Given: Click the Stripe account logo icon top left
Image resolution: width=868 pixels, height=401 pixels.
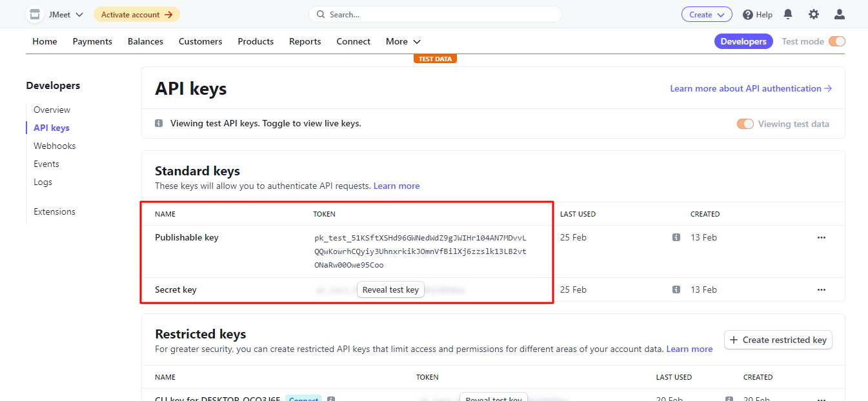Looking at the screenshot, I should pos(34,14).
